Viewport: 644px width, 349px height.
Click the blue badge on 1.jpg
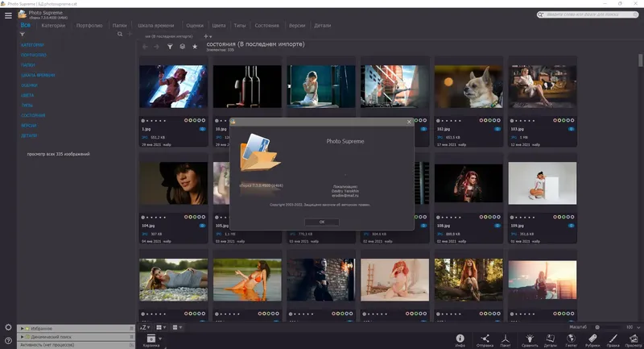point(203,129)
